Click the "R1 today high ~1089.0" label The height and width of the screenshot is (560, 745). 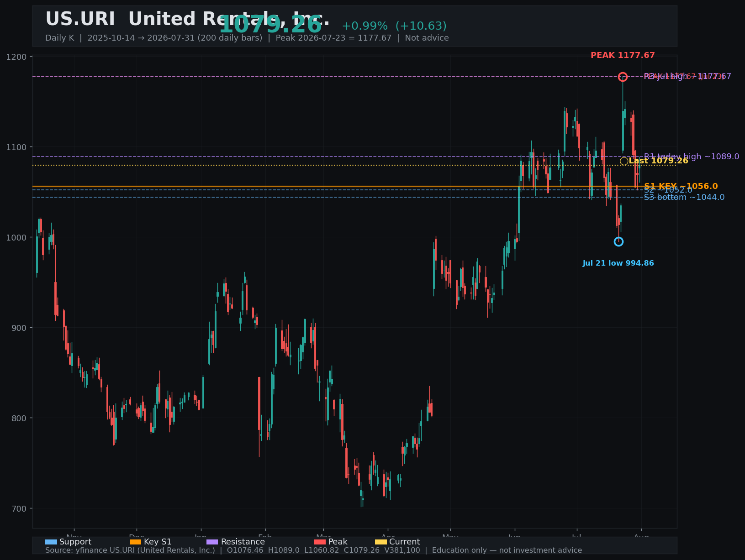pos(692,157)
